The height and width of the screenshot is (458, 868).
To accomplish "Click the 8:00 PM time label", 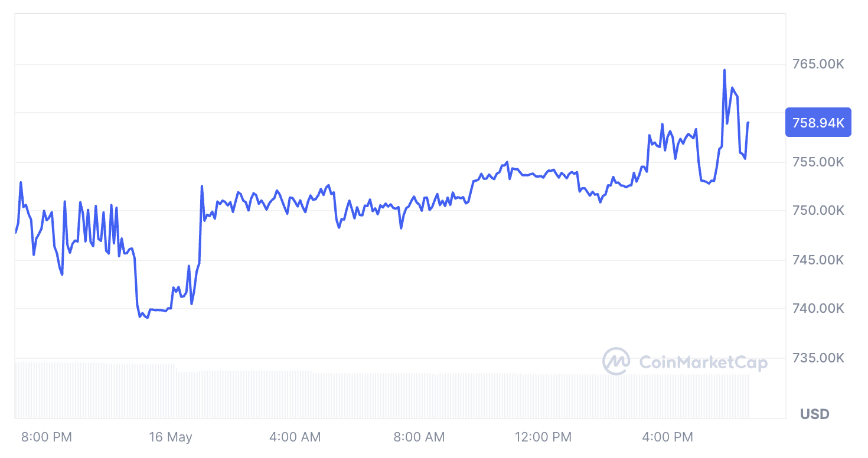I will click(x=47, y=437).
